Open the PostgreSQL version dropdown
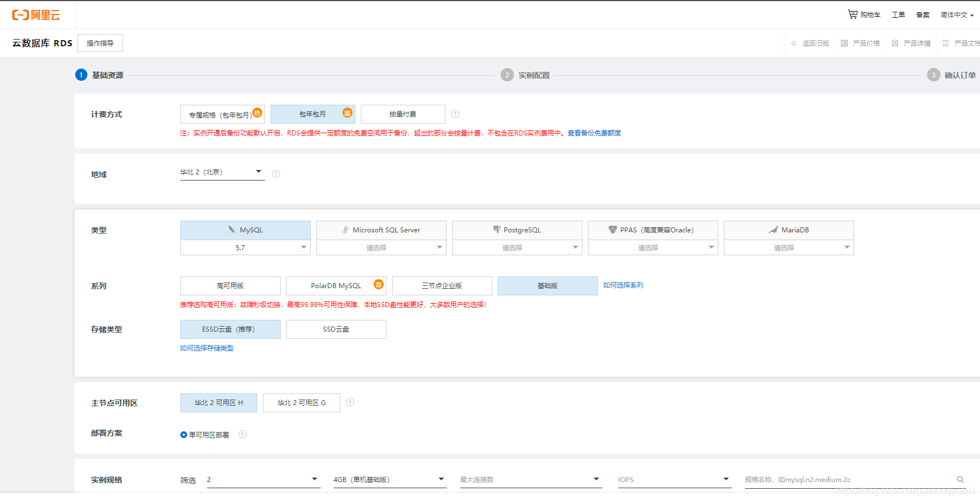 517,247
